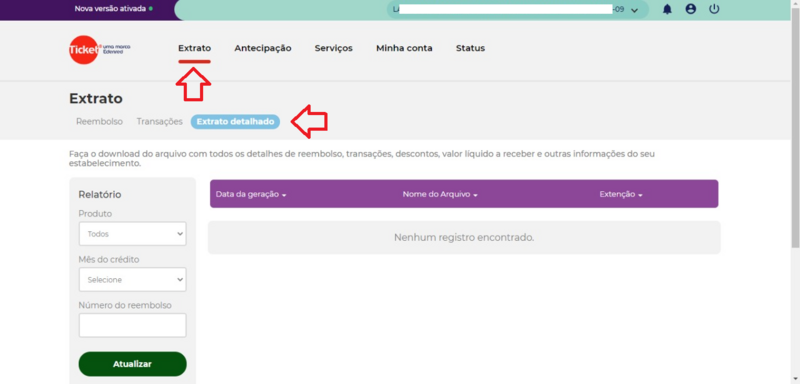Screen dimensions: 800x384
Task: Open the Antecipação menu
Action: pos(263,48)
